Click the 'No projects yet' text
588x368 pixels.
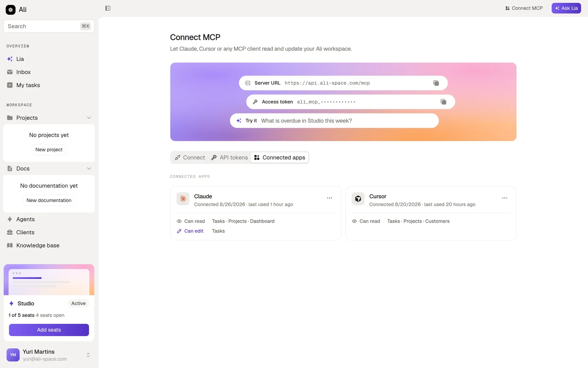(x=49, y=135)
